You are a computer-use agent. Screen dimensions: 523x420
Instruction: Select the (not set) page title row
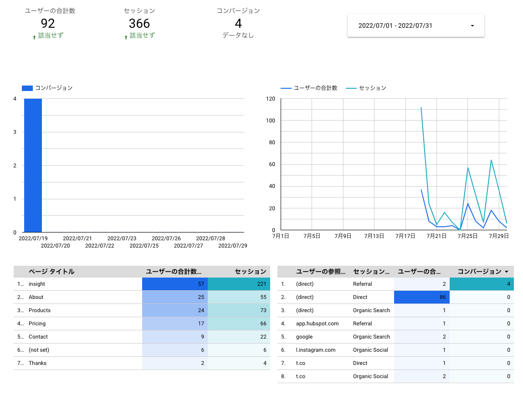[x=142, y=350]
